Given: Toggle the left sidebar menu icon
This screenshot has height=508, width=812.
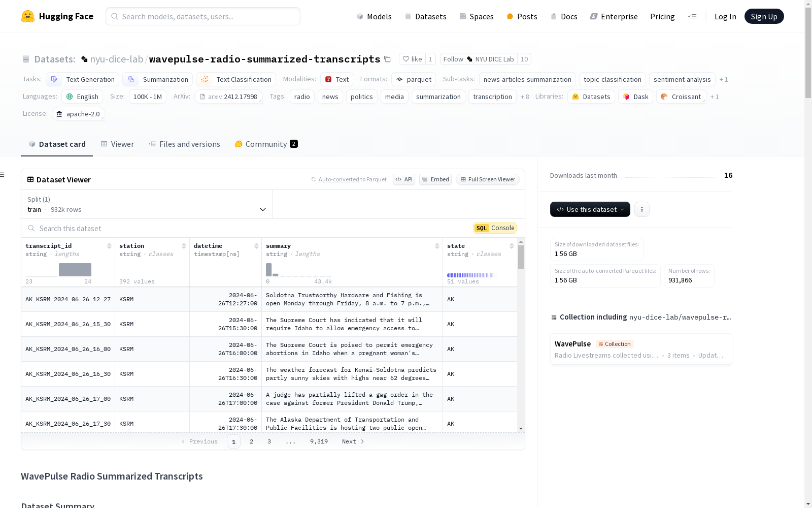Looking at the screenshot, I should [3, 175].
